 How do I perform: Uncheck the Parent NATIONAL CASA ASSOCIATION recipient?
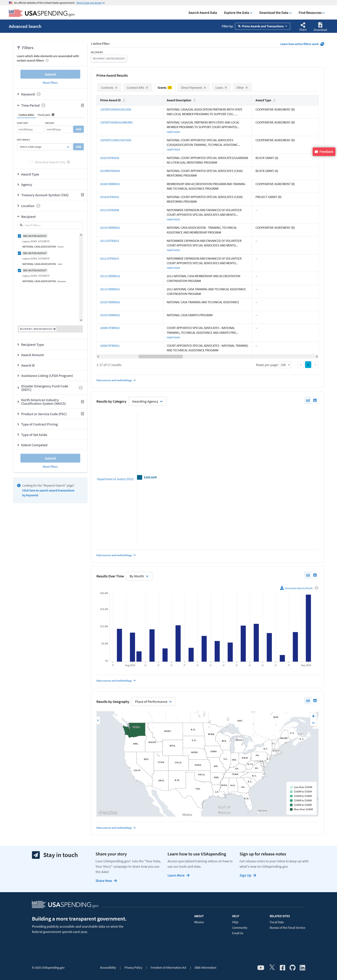(x=19, y=236)
